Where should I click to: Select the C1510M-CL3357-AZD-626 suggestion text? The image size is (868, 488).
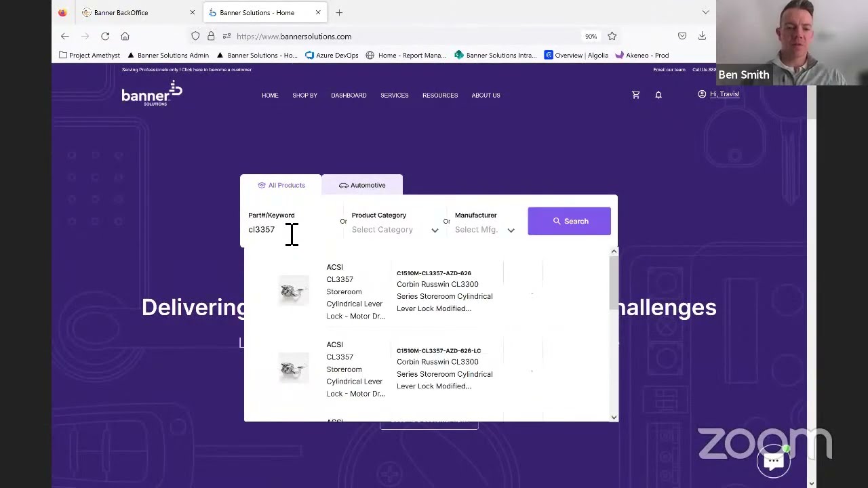point(434,273)
